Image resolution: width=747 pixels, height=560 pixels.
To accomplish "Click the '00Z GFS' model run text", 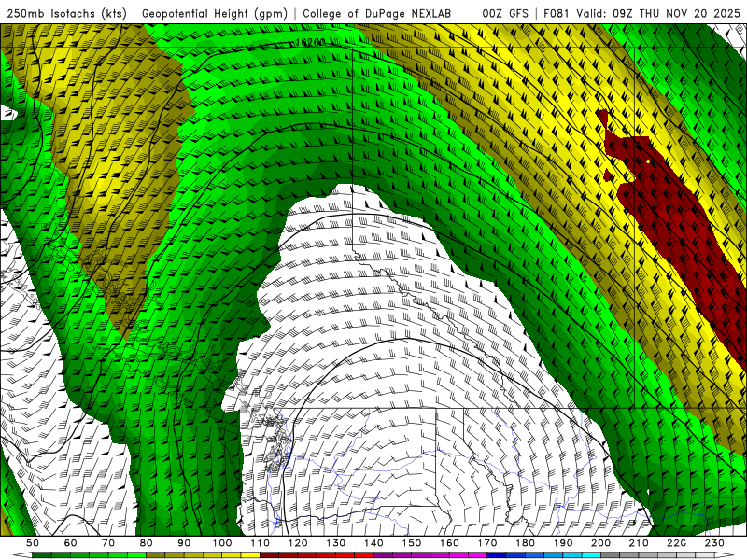I will (x=505, y=14).
